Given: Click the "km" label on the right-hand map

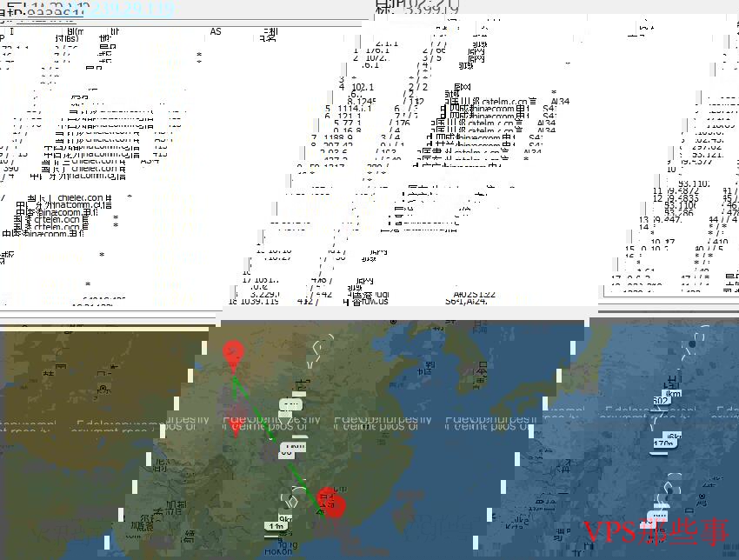Looking at the screenshot, I should [673, 394].
